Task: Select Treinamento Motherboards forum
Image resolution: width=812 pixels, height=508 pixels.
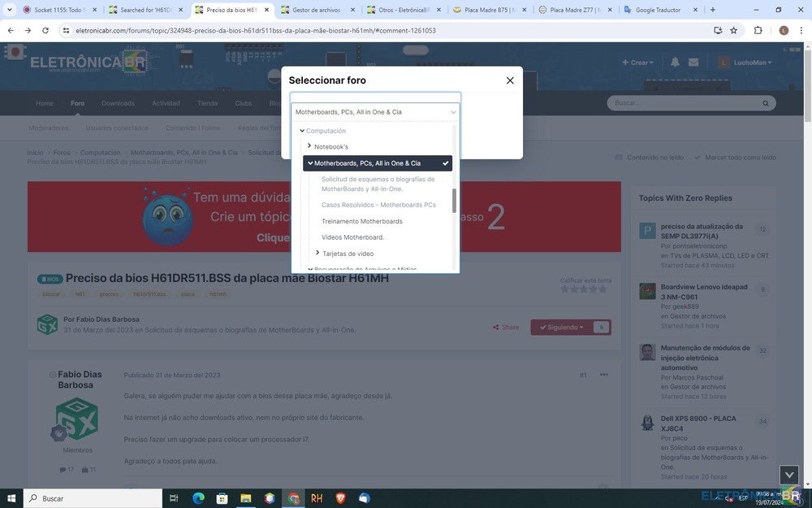Action: [361, 221]
